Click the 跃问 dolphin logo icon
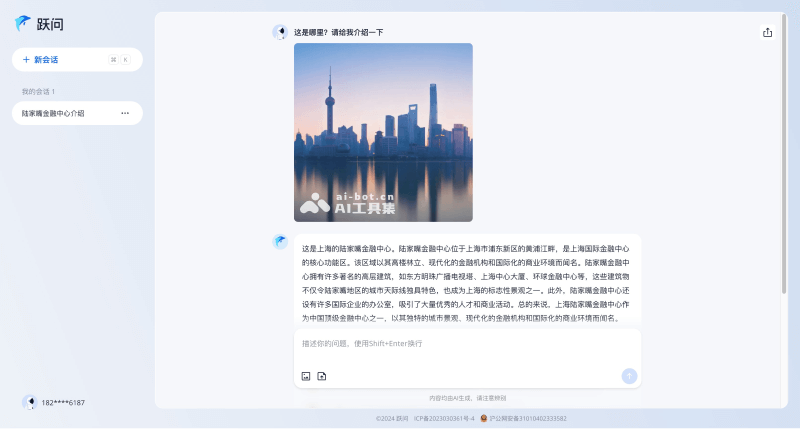This screenshot has height=429, width=800. click(x=22, y=23)
